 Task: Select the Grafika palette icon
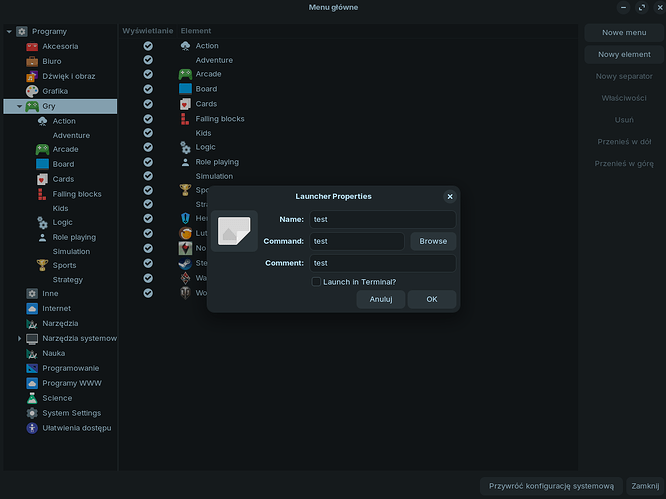[32, 91]
